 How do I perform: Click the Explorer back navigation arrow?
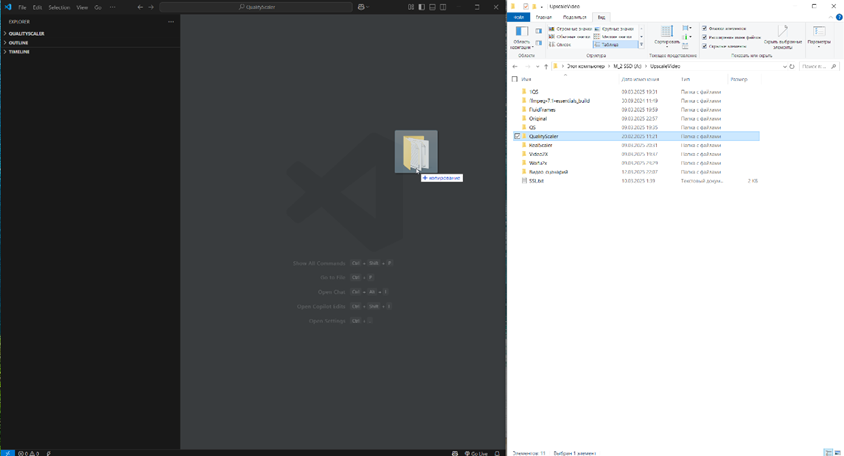point(515,66)
